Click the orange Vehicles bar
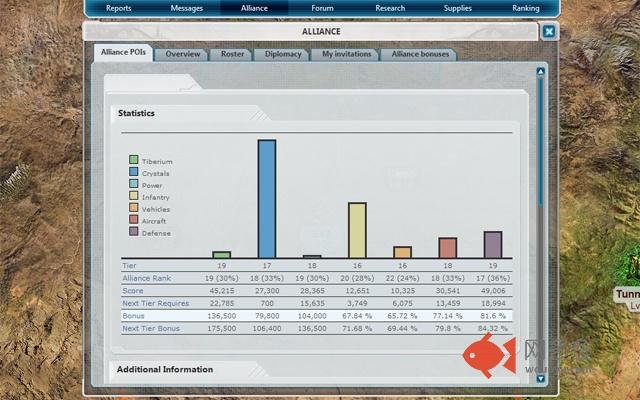640x400 pixels. [x=402, y=252]
